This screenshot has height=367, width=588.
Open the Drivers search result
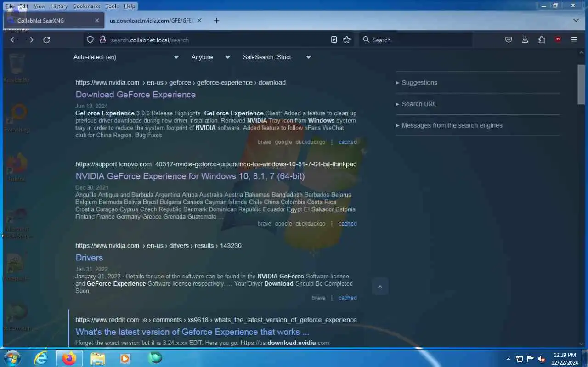point(89,258)
